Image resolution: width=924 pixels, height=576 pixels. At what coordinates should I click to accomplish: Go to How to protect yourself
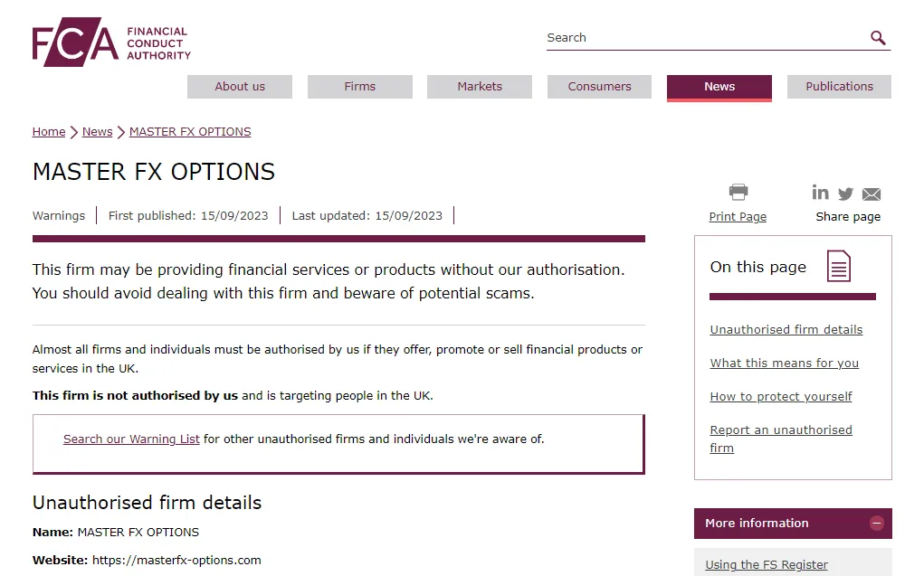tap(781, 397)
